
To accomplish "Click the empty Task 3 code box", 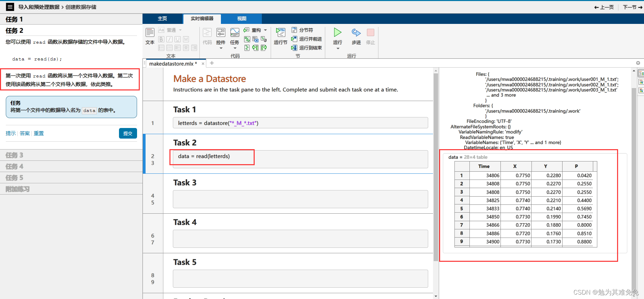I will coord(300,199).
